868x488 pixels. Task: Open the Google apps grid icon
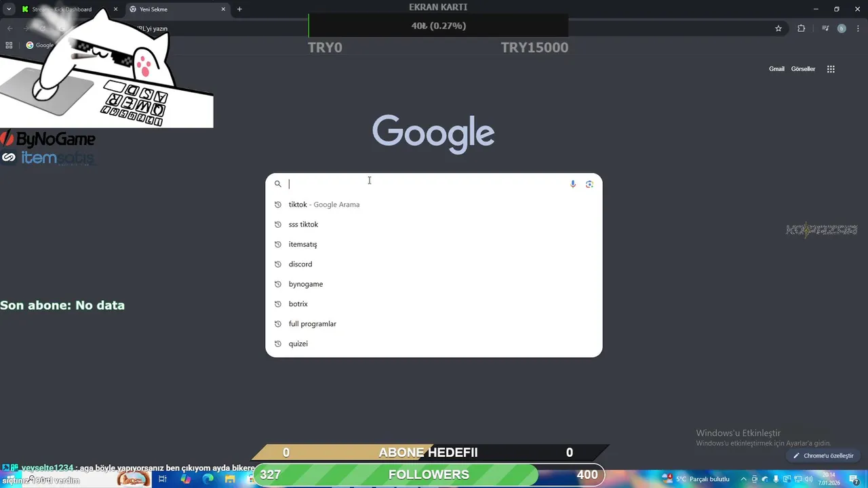point(831,69)
